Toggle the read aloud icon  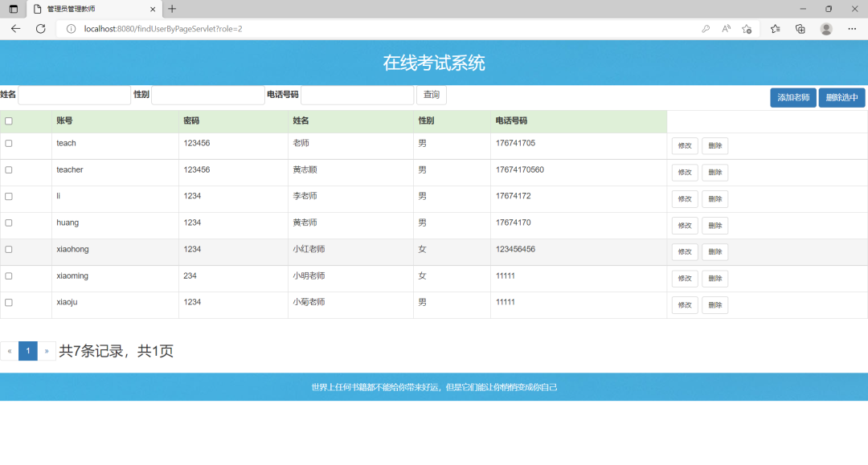tap(726, 29)
